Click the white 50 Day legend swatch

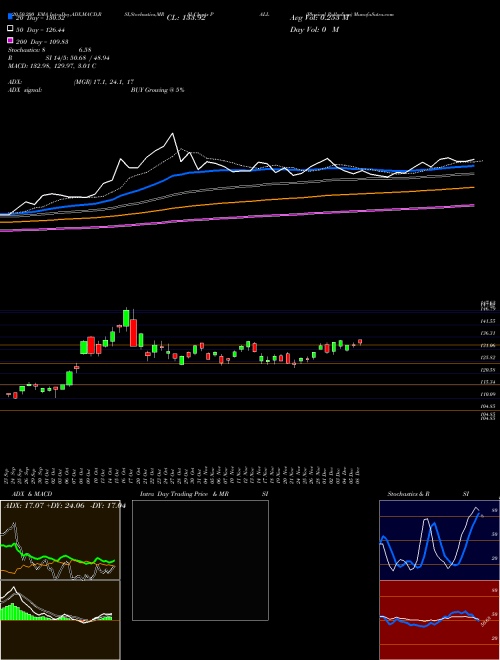pos(10,29)
